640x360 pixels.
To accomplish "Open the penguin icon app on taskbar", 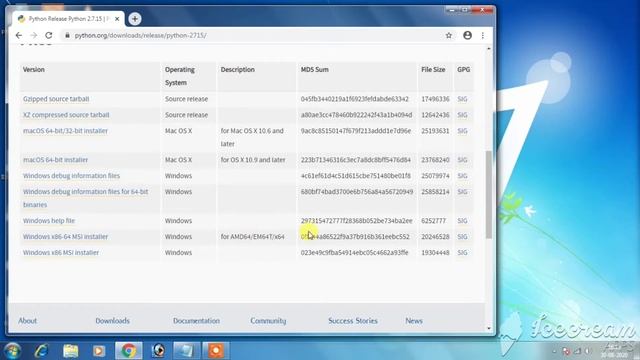I will [158, 351].
